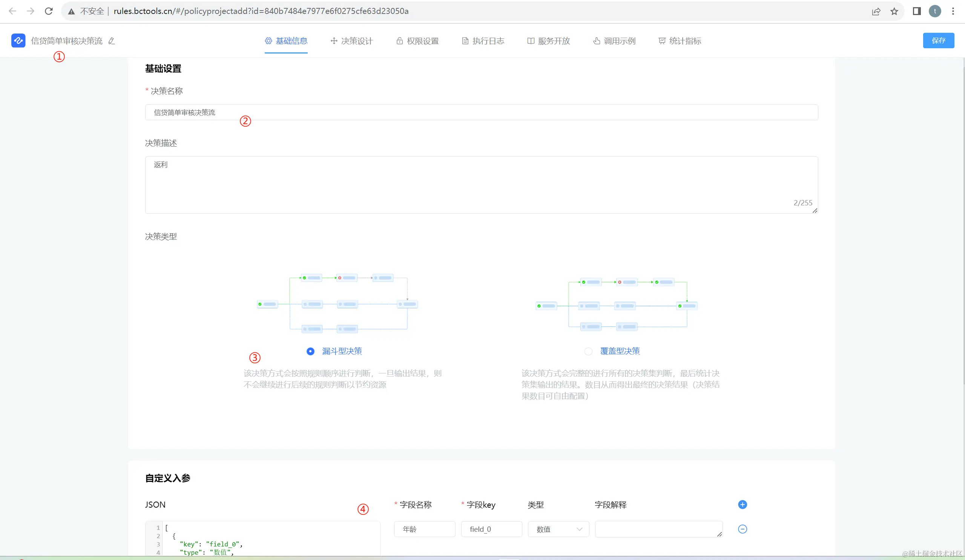Open the 数值 type dropdown

pyautogui.click(x=558, y=529)
